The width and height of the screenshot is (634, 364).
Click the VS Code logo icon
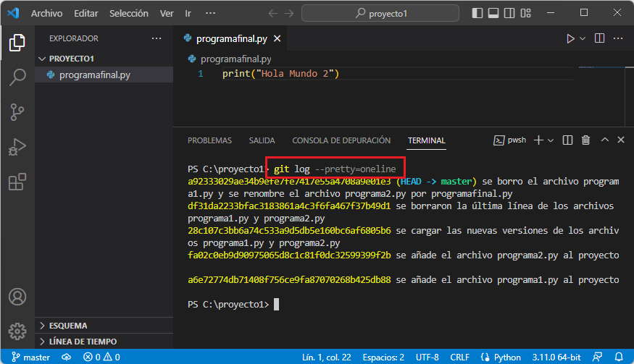point(13,13)
